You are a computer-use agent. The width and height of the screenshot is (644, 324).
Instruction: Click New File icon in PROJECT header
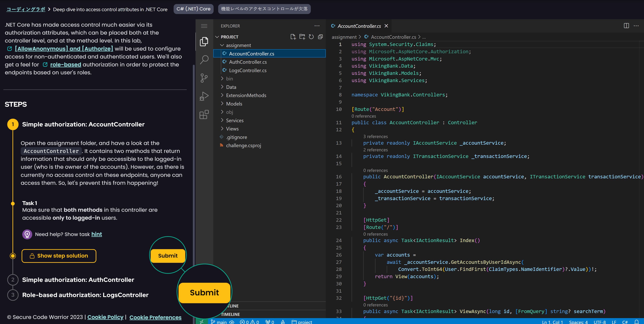[x=293, y=37]
